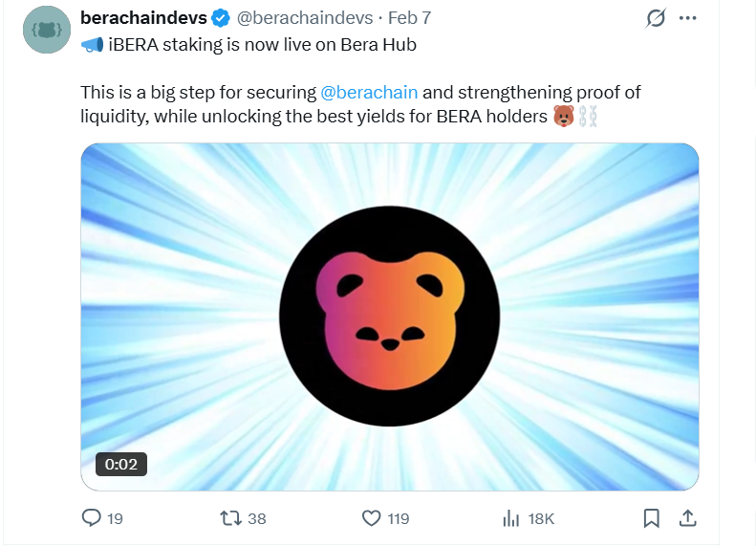Click the Grok explain icon
This screenshot has width=756, height=546.
pos(656,18)
